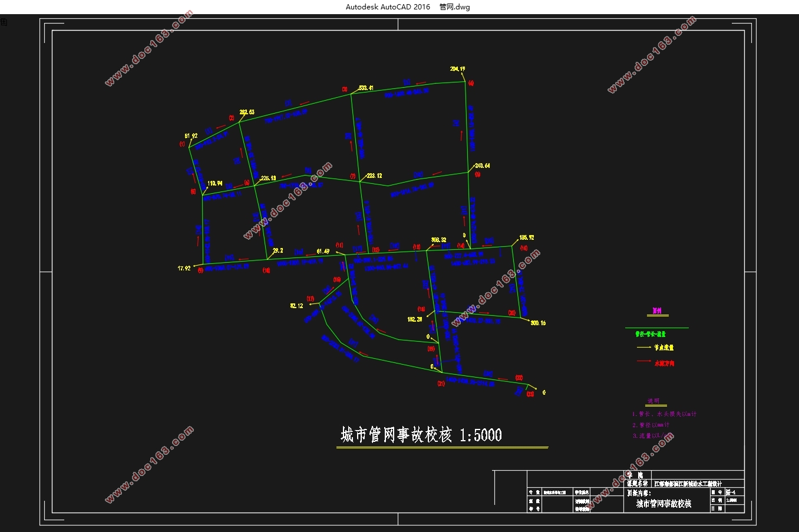Click node flow value 223.12

(x=374, y=176)
